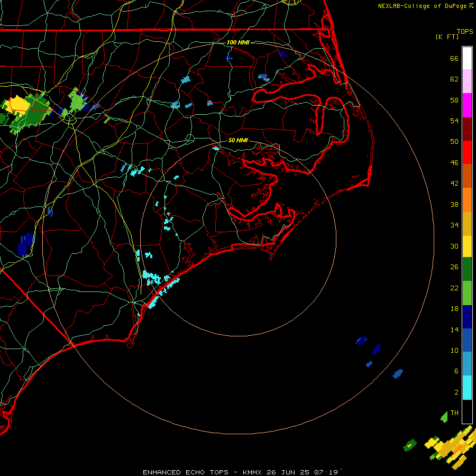Click the ENHANCED ECHO TOPS caption
The width and height of the screenshot is (476, 476).
tap(186, 472)
